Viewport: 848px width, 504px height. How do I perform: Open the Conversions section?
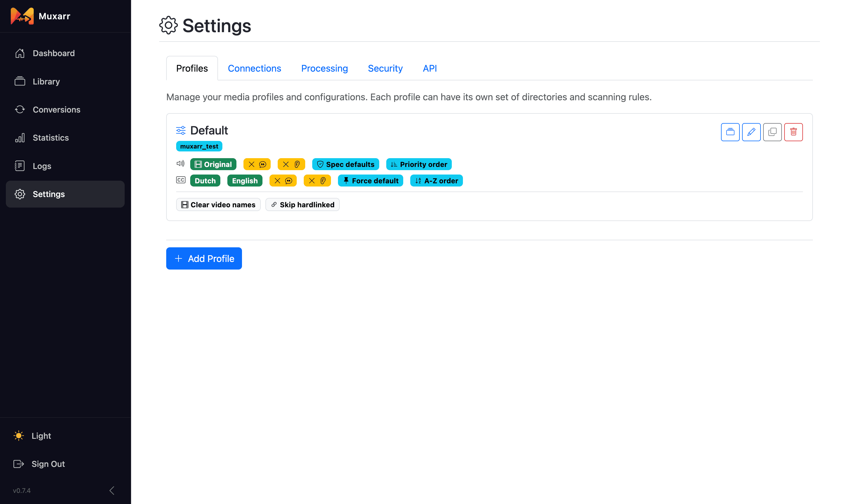point(65,110)
